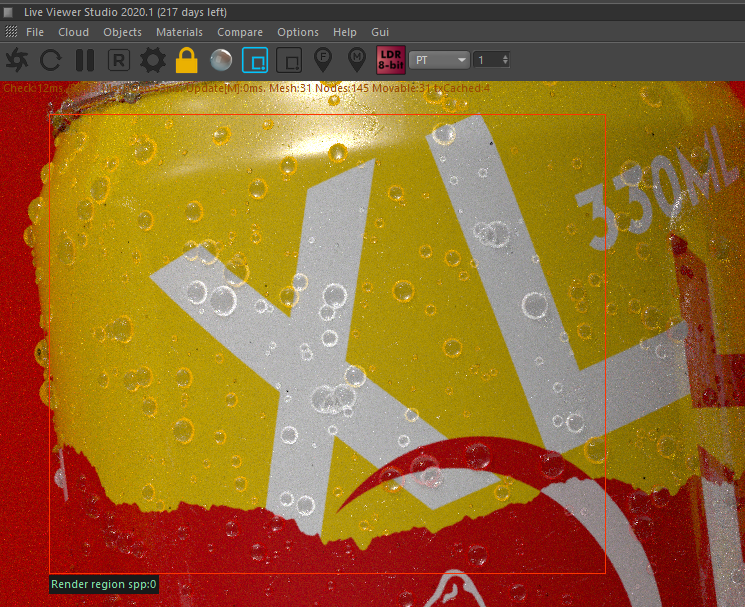745x607 pixels.
Task: Click the R reset render icon
Action: click(119, 60)
